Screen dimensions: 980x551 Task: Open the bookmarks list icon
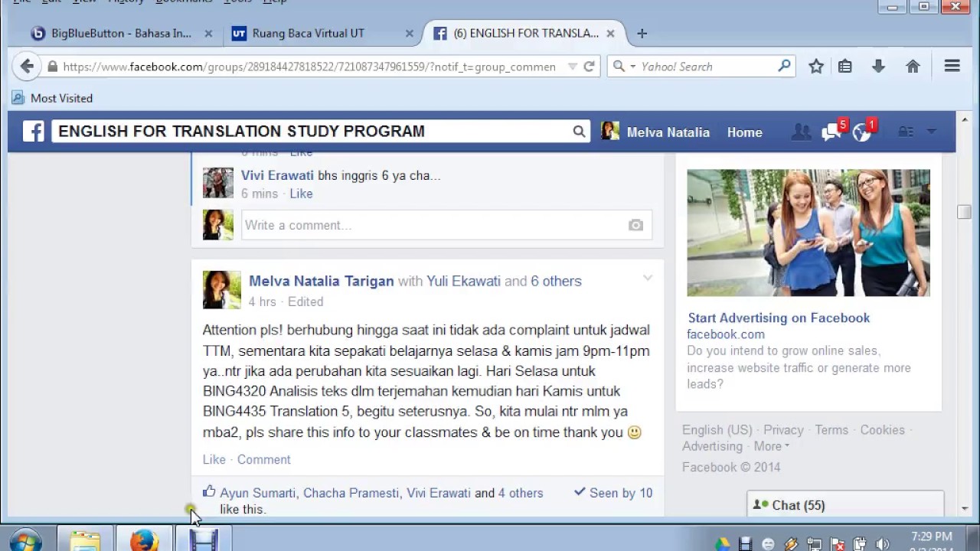845,67
